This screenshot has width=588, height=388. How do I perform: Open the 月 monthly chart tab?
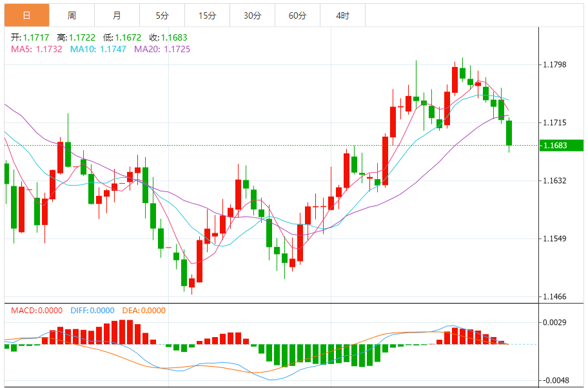(117, 15)
